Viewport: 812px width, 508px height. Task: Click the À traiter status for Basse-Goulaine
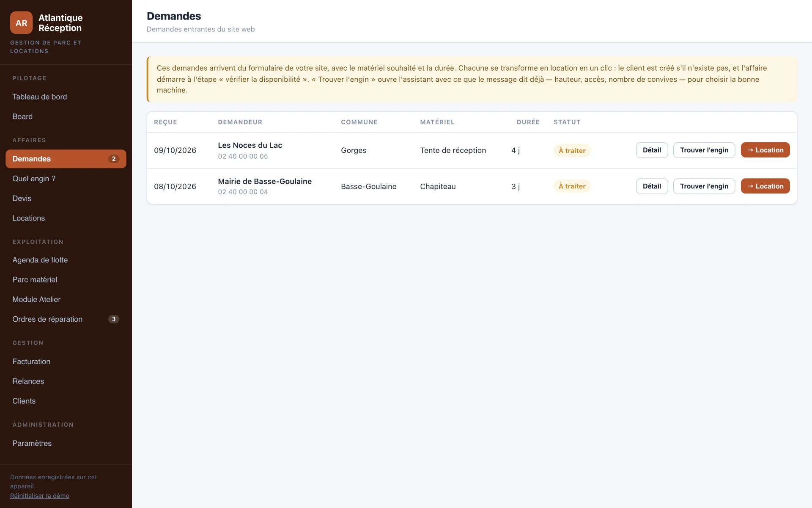pos(572,186)
